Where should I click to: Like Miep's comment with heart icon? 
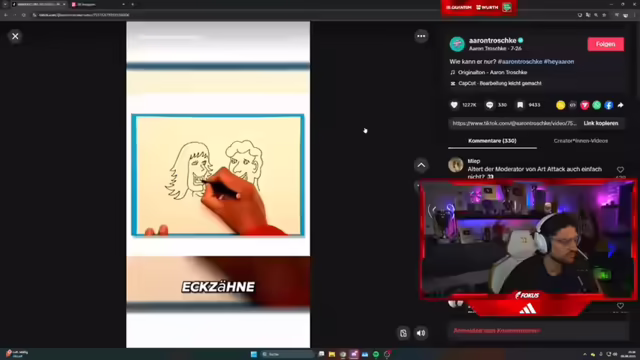coord(620,170)
